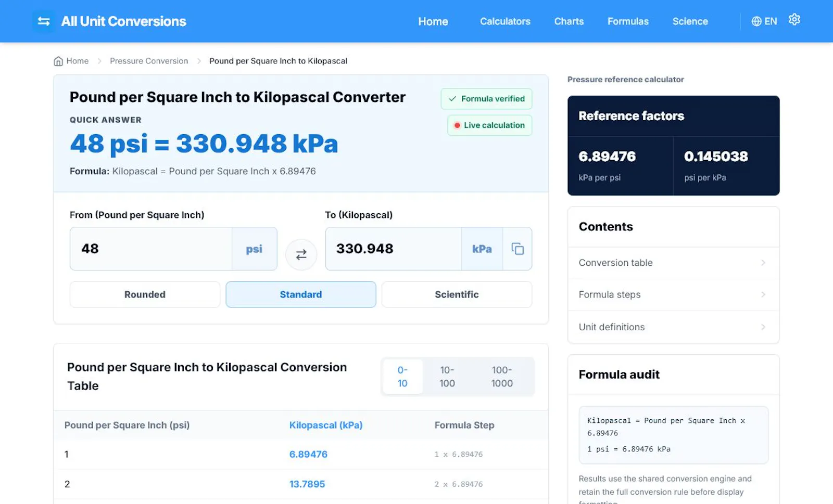Click the Formula Step column header

point(464,425)
